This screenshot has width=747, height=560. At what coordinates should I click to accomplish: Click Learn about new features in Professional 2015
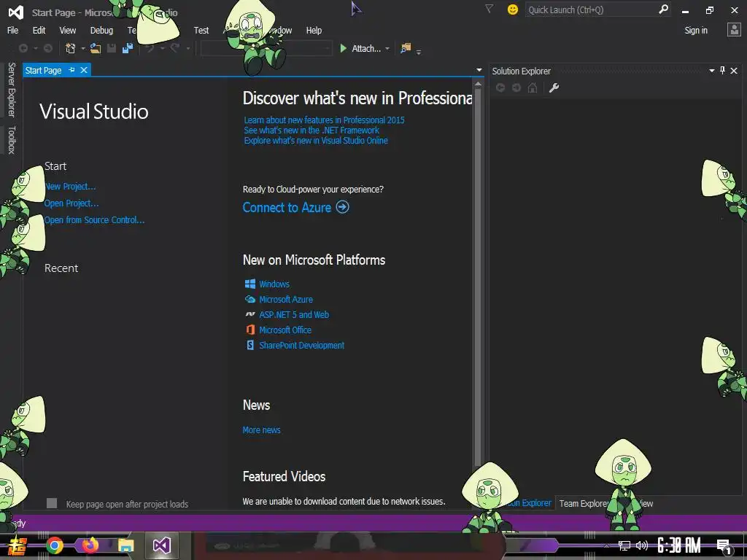click(x=324, y=120)
